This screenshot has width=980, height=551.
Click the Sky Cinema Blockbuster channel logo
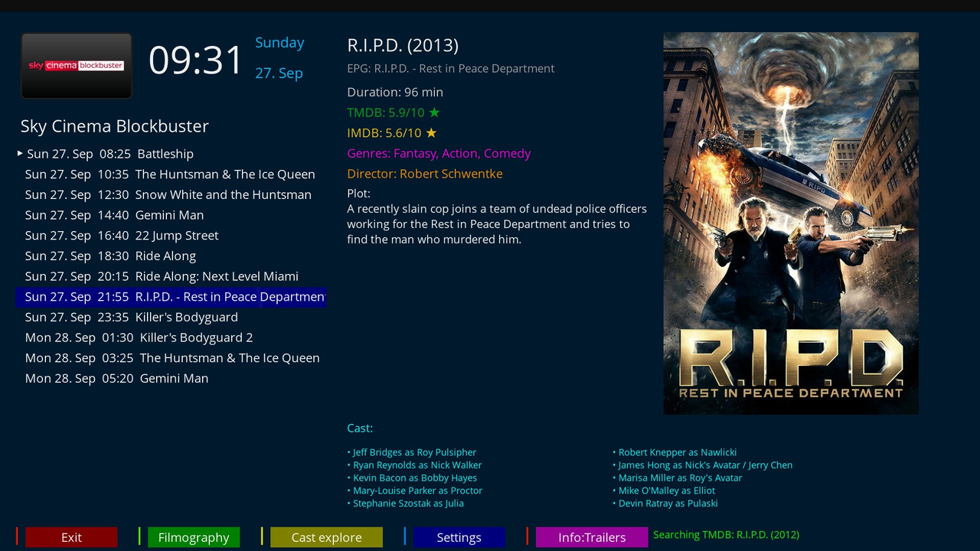coord(77,66)
